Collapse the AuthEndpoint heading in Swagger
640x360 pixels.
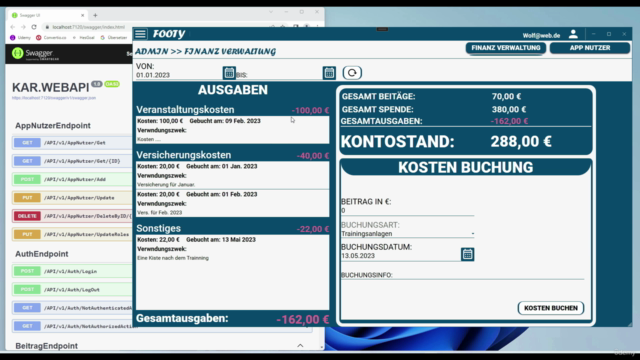(x=42, y=254)
